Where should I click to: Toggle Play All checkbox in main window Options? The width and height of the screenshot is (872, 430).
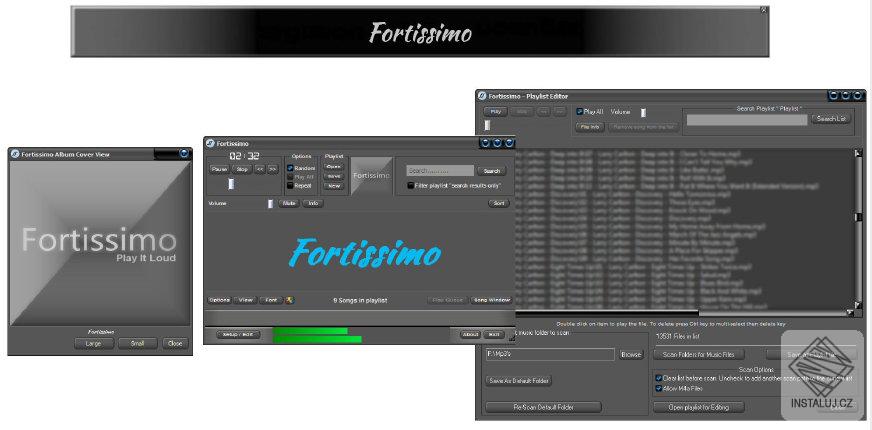[290, 177]
